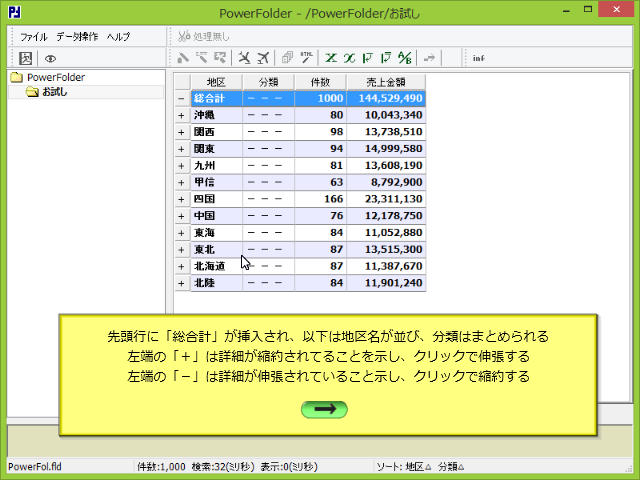This screenshot has width=640, height=480.
Task: Toggle the eye view icon
Action: click(50, 59)
